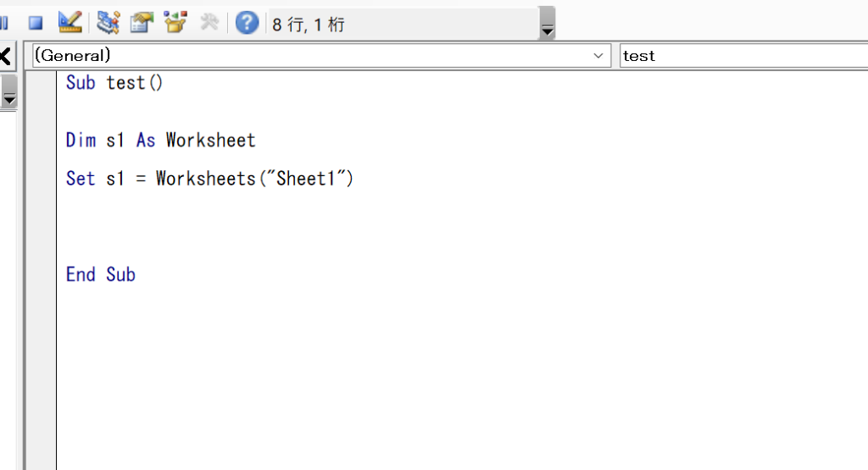Click the End Sub statement
868x470 pixels.
point(101,274)
